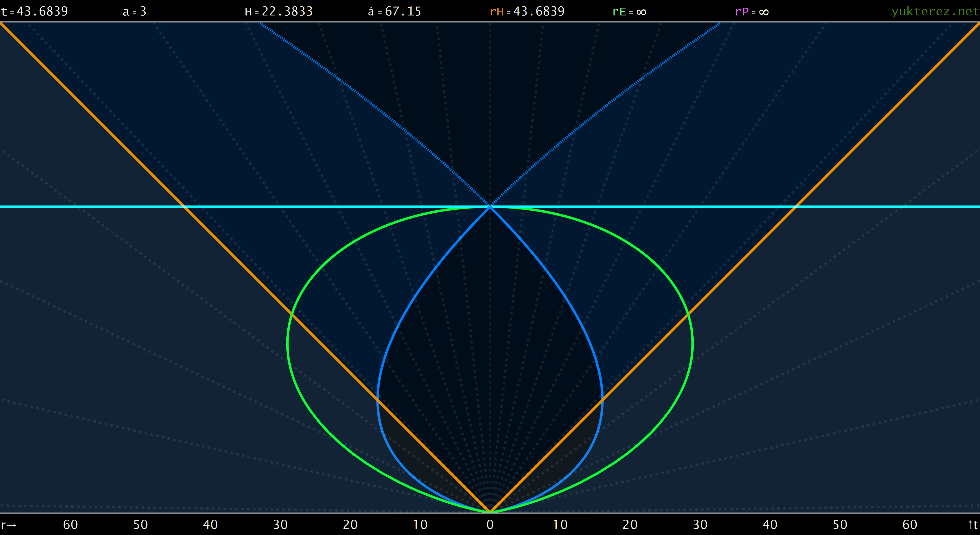Click the left 60 tick label
The height and width of the screenshot is (535, 980).
[70, 525]
